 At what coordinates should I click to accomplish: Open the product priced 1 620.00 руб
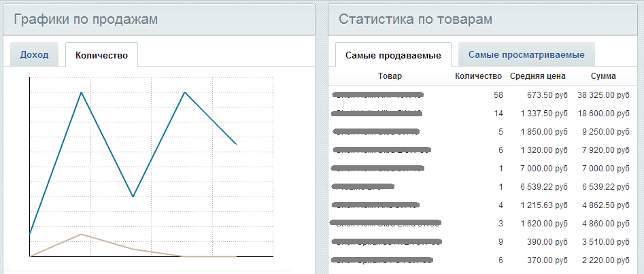(386, 224)
